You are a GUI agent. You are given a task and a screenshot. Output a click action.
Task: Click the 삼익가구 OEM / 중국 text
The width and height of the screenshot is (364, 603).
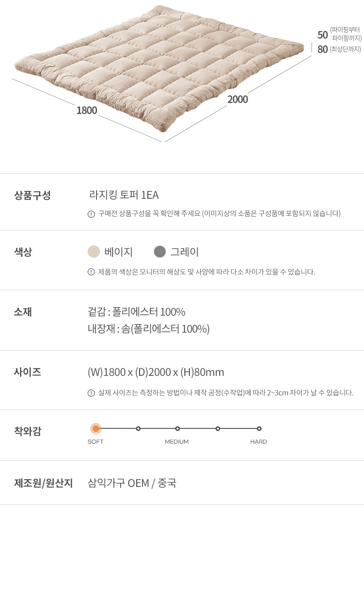(132, 483)
